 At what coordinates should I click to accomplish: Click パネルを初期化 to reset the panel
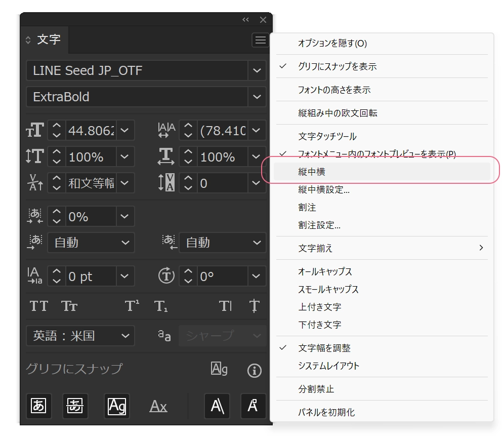tap(326, 412)
